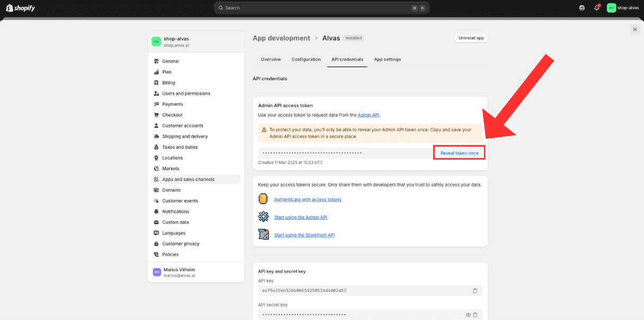This screenshot has height=320, width=644.
Task: Click the Customer accounts person icon
Action: pyautogui.click(x=156, y=126)
